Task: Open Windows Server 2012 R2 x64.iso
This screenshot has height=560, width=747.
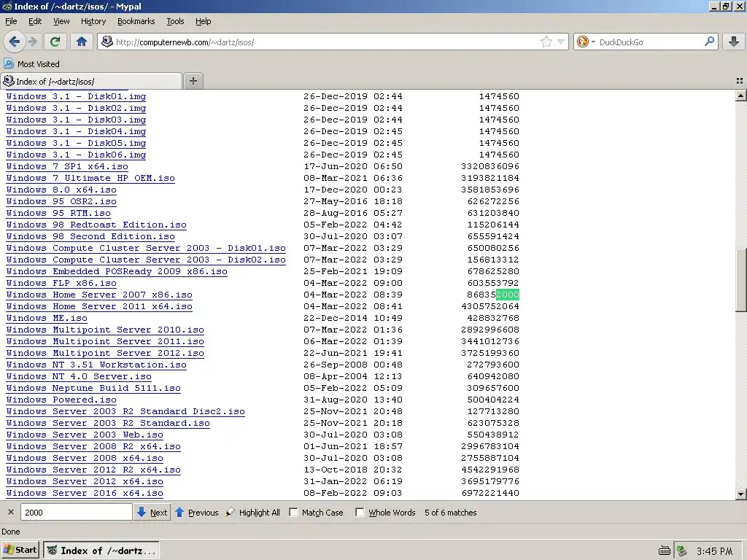Action: [93, 470]
